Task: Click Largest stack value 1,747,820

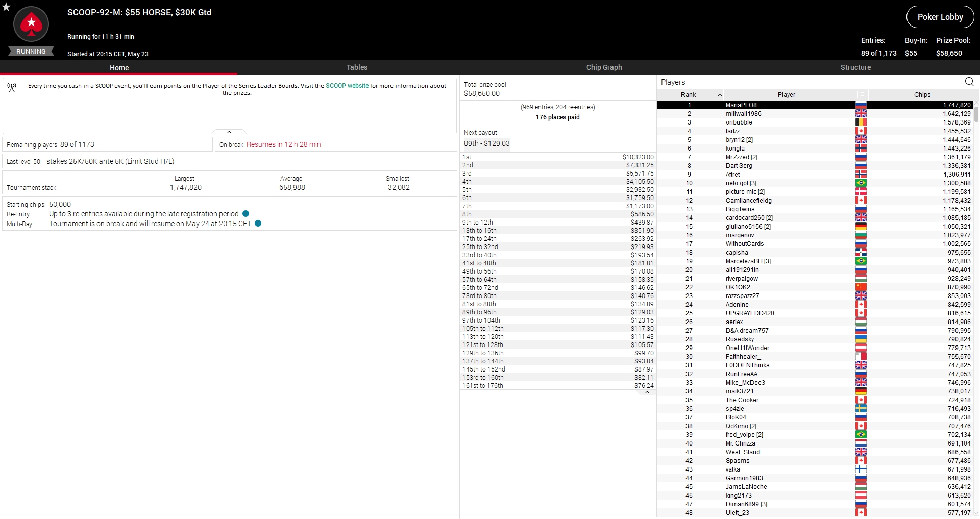Action: pos(185,187)
